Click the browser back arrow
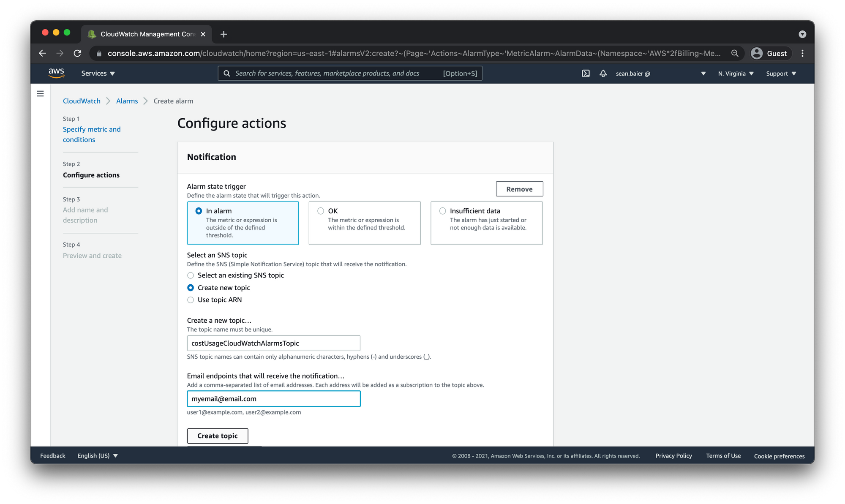This screenshot has width=845, height=504. pyautogui.click(x=42, y=53)
